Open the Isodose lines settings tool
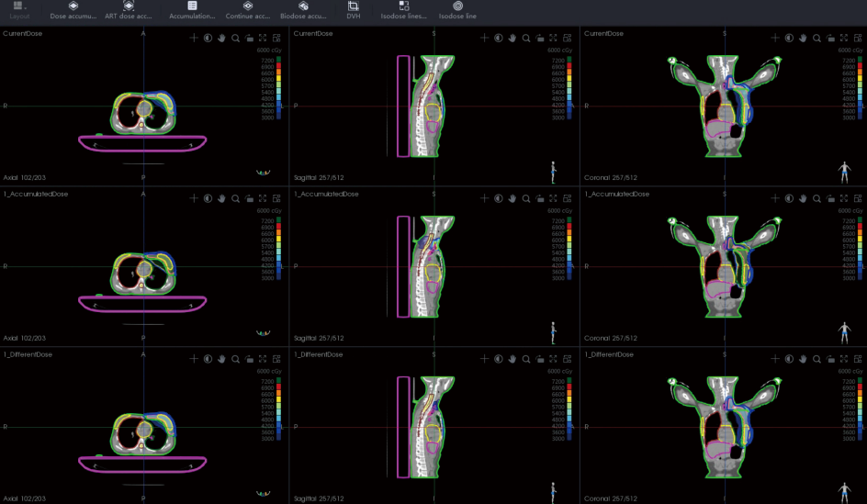 (403, 10)
